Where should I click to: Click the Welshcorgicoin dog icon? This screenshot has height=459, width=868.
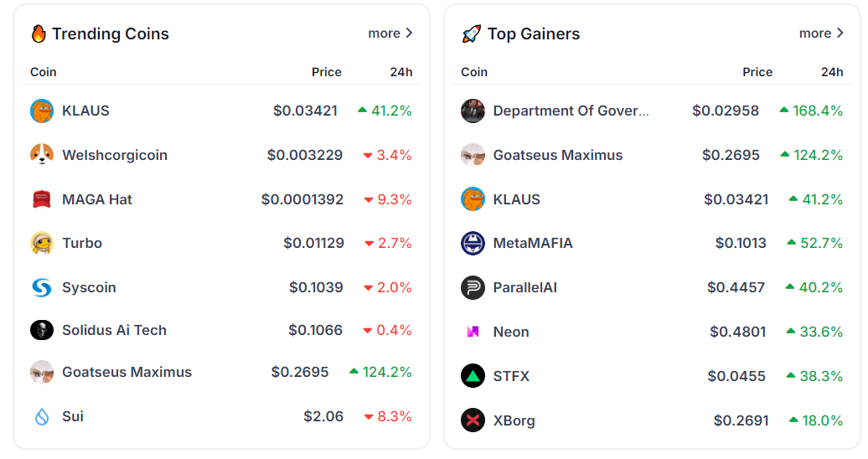[x=42, y=155]
